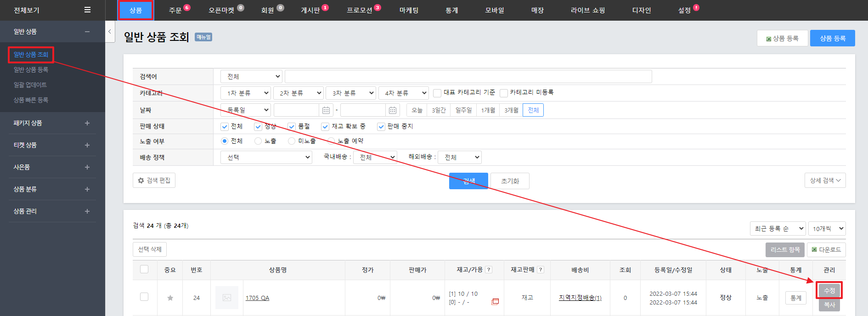Viewport: 868px width, 316px height.
Task: Star product 24 as important
Action: 170,298
